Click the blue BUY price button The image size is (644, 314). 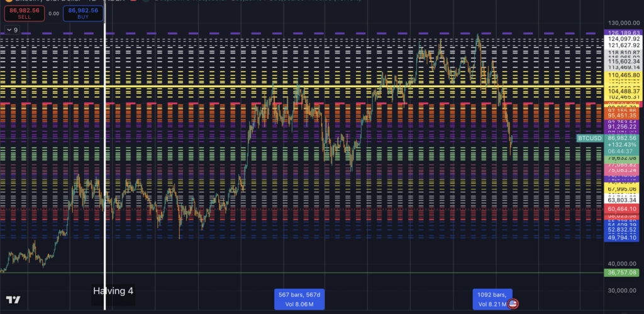(83, 13)
